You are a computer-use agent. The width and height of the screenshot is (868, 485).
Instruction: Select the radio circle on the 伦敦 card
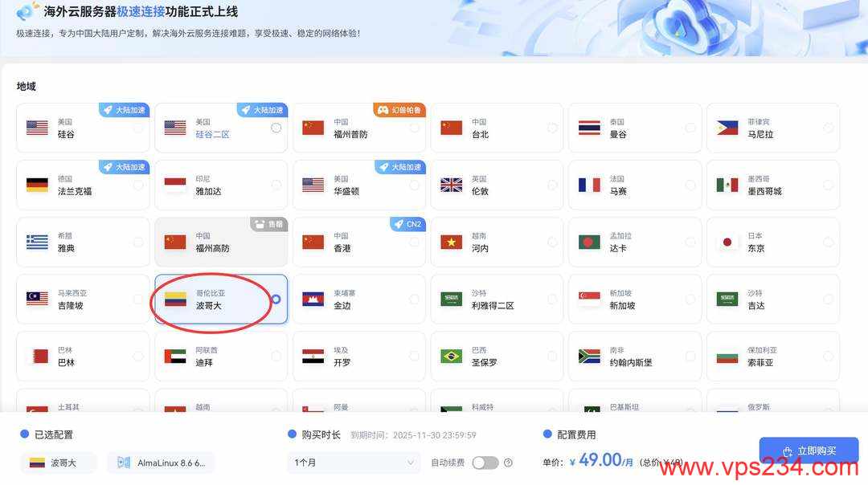pos(551,184)
